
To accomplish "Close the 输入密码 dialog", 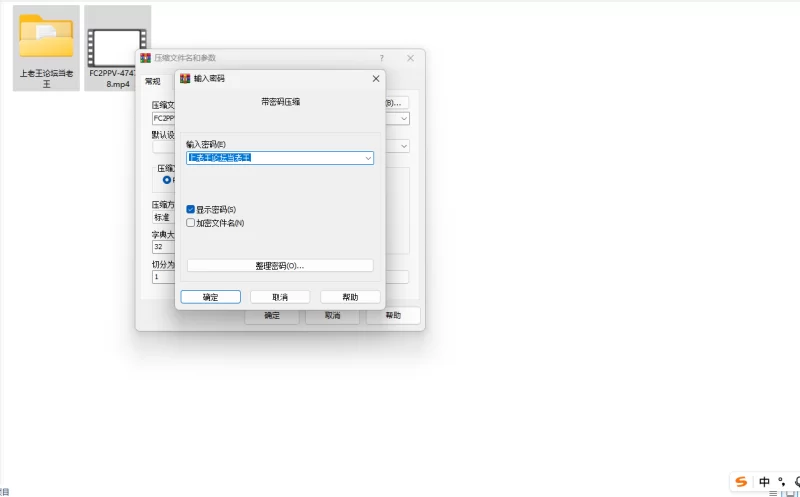I will point(376,79).
